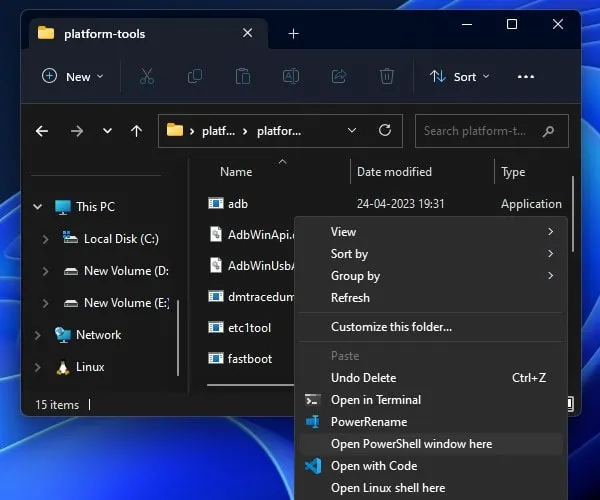
Task: Open the Sort by submenu
Action: point(431,254)
